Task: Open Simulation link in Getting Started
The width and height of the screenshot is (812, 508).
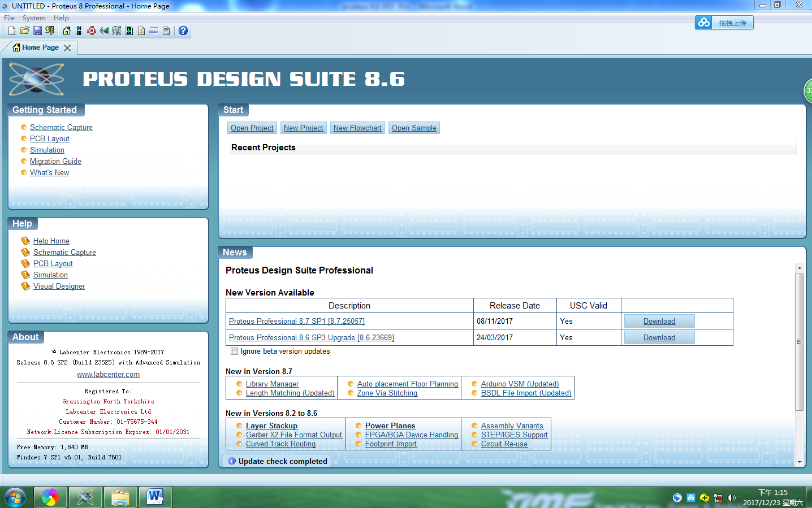Action: click(47, 150)
